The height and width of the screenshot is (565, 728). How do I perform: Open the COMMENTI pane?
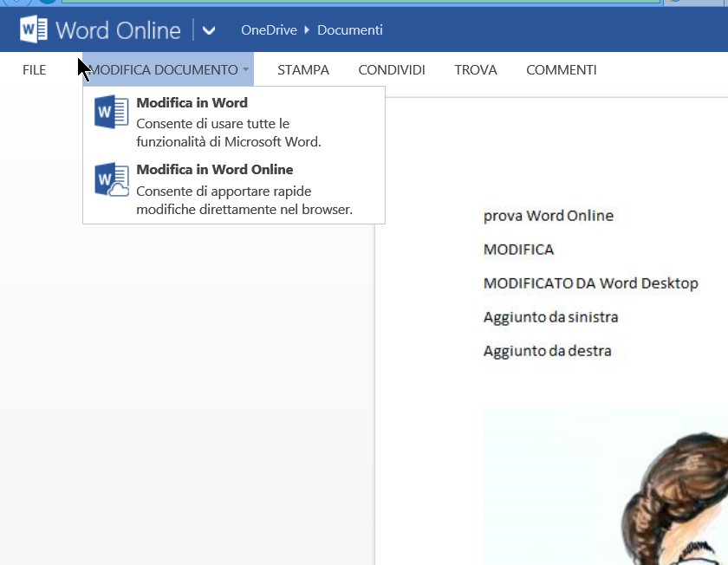pos(562,70)
